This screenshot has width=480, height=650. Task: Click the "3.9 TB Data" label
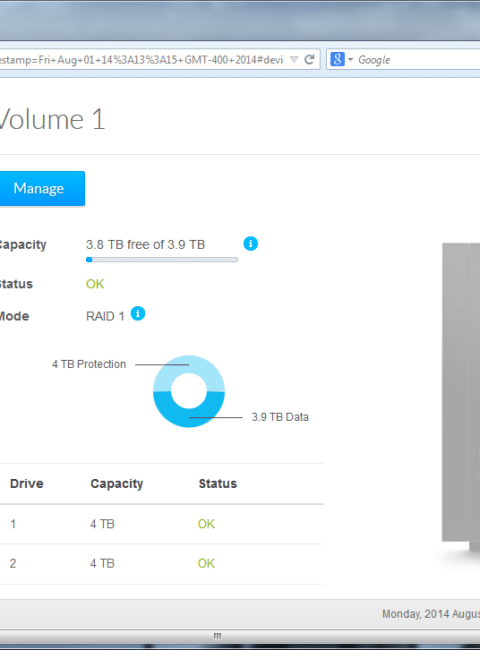280,417
